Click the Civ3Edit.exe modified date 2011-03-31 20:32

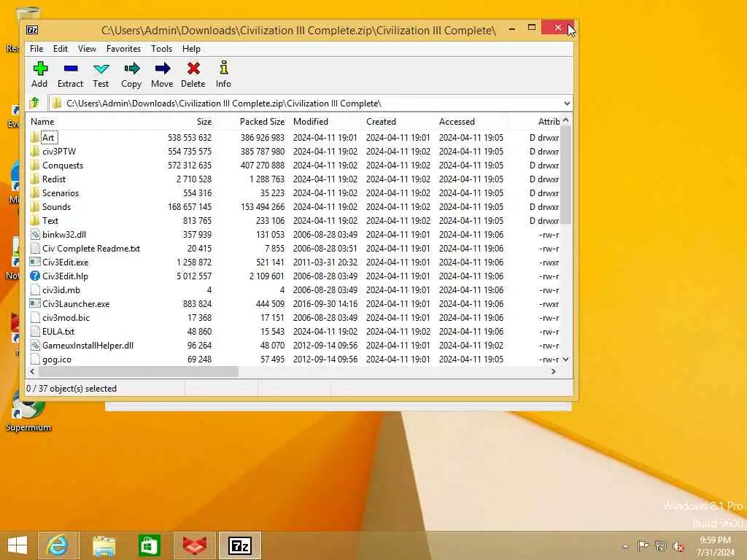coord(325,262)
